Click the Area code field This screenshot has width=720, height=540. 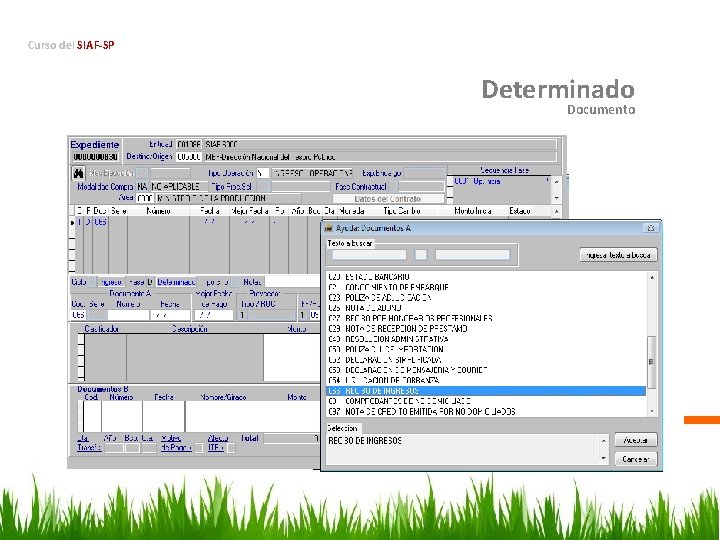(x=145, y=198)
